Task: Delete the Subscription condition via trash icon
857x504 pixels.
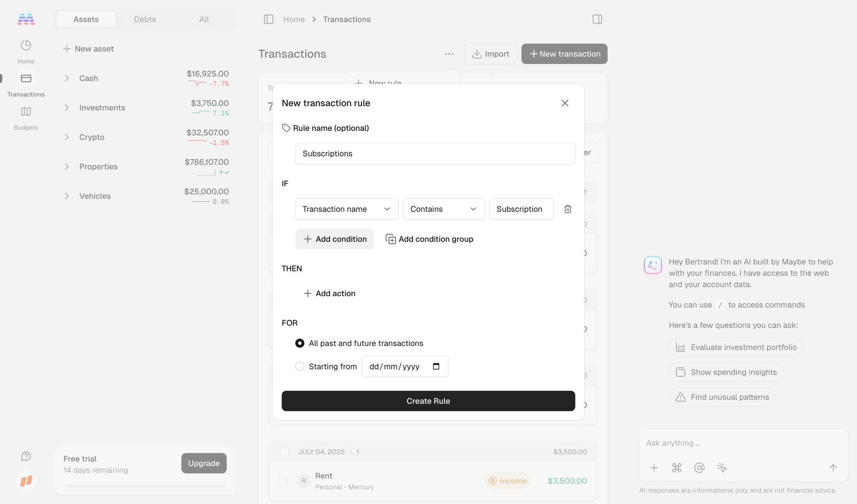Action: click(x=567, y=209)
